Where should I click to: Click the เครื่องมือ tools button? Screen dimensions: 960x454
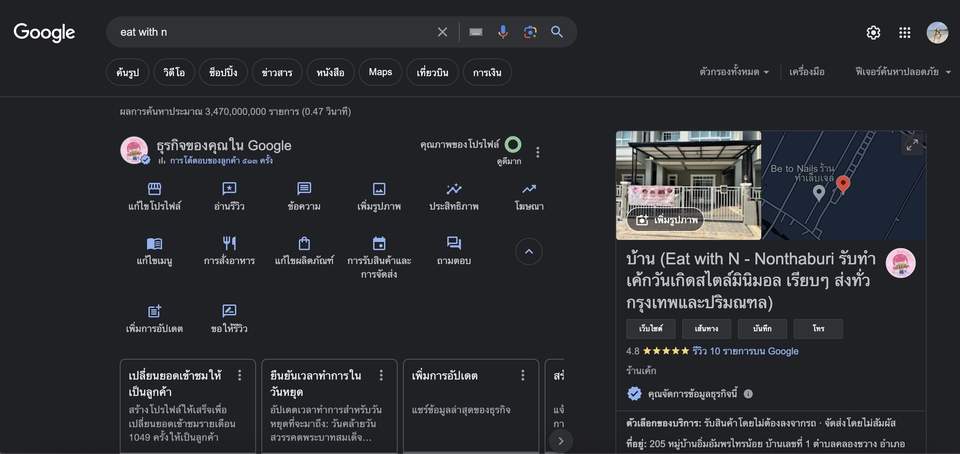[807, 72]
